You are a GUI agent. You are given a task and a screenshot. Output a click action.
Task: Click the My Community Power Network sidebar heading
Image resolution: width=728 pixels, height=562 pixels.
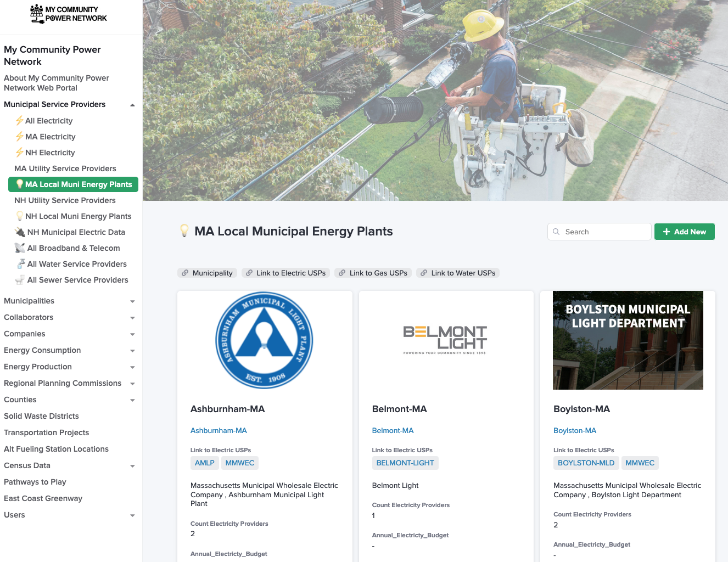[52, 55]
